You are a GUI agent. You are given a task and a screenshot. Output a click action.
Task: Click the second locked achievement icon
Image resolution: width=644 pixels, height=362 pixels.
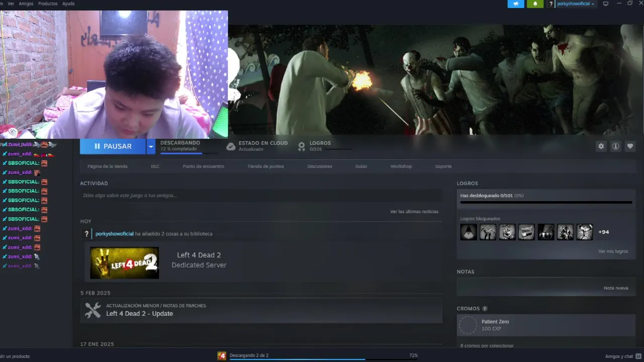488,232
